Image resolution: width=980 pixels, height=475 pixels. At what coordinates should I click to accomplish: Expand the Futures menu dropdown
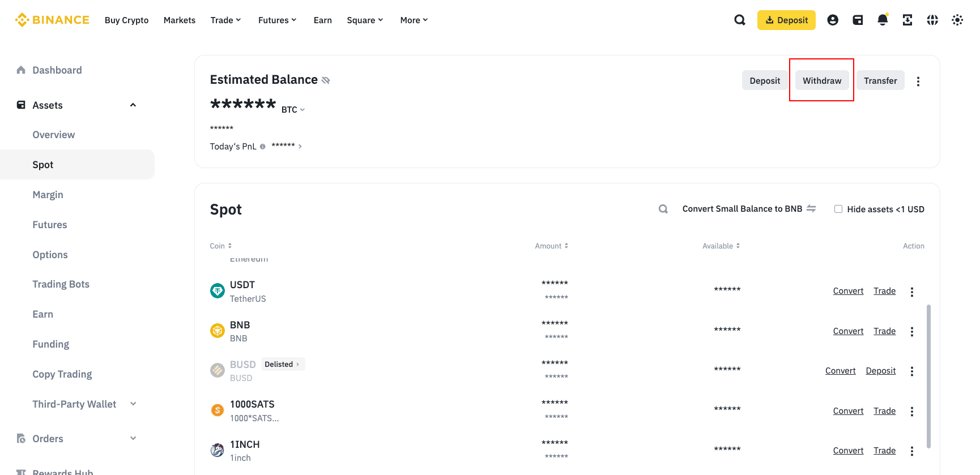pos(278,20)
